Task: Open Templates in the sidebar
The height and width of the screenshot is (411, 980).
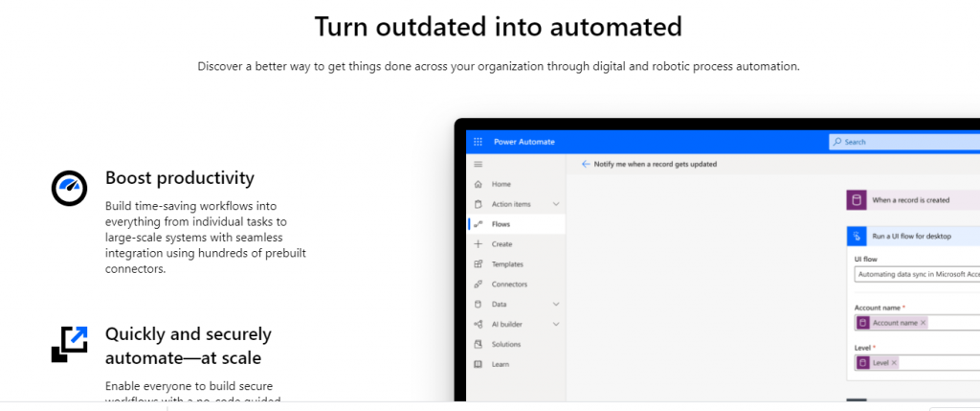Action: [516, 264]
